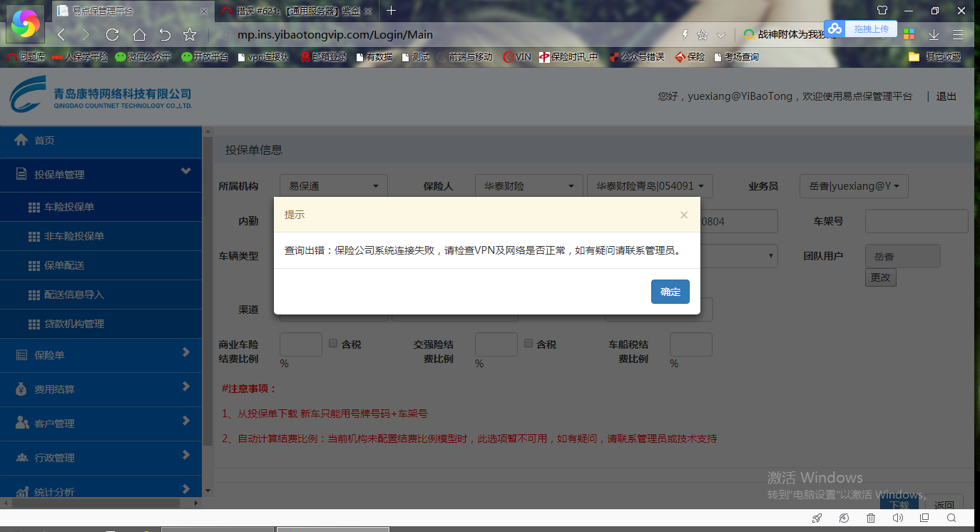Open the VIN bookmark
Screen dimensions: 980x532
pos(517,57)
